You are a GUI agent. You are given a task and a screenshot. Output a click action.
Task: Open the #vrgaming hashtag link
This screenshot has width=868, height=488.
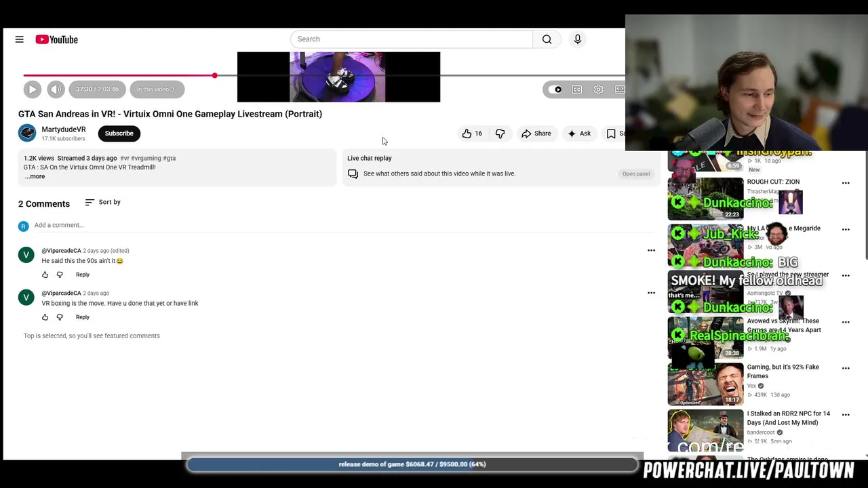pyautogui.click(x=146, y=158)
